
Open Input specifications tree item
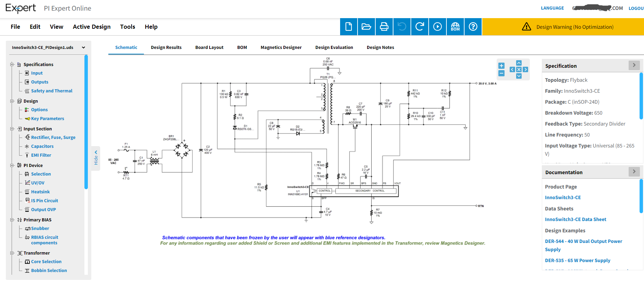tap(37, 73)
